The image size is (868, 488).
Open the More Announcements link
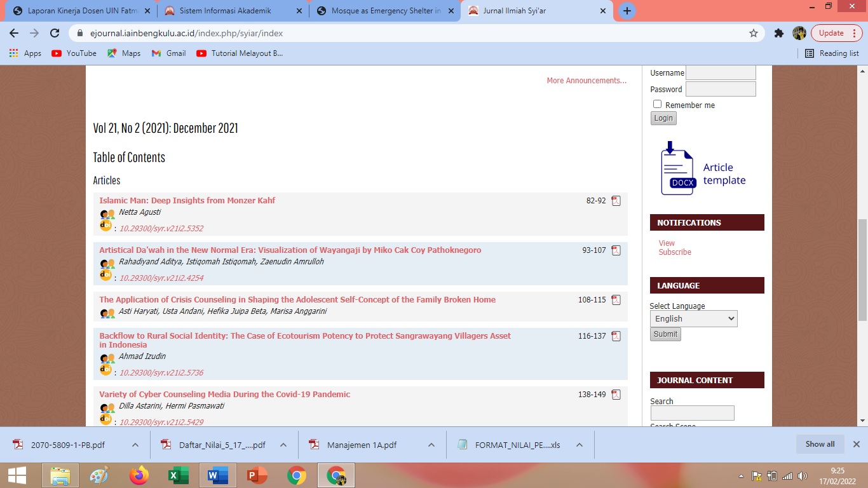click(586, 81)
